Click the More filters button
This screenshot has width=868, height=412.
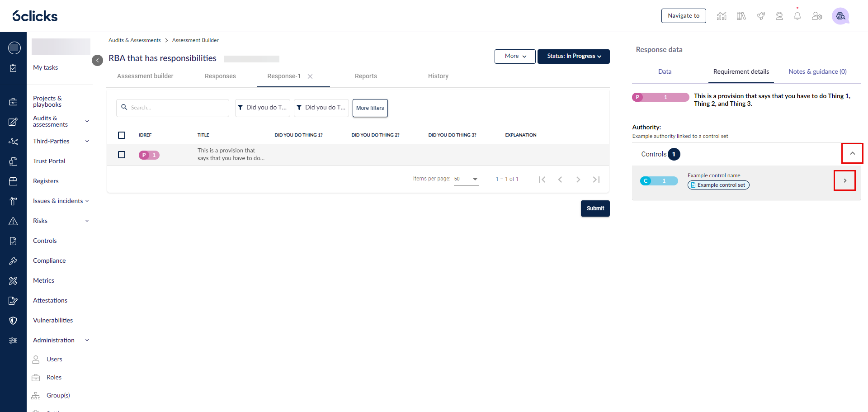370,108
